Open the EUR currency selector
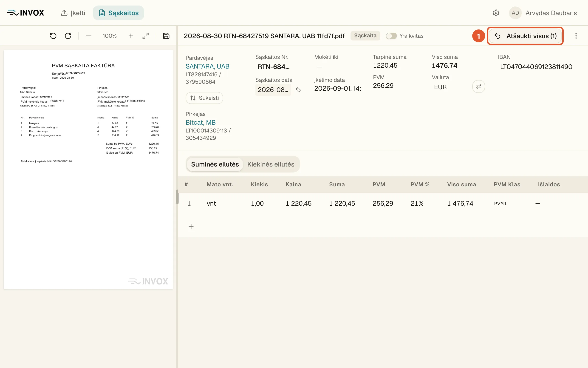The image size is (588, 368). (x=440, y=87)
